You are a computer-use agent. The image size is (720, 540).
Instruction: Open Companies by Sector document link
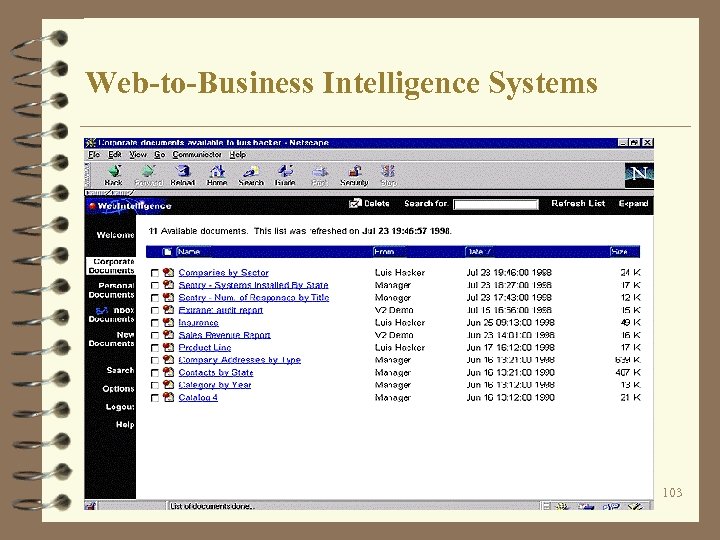(x=224, y=273)
